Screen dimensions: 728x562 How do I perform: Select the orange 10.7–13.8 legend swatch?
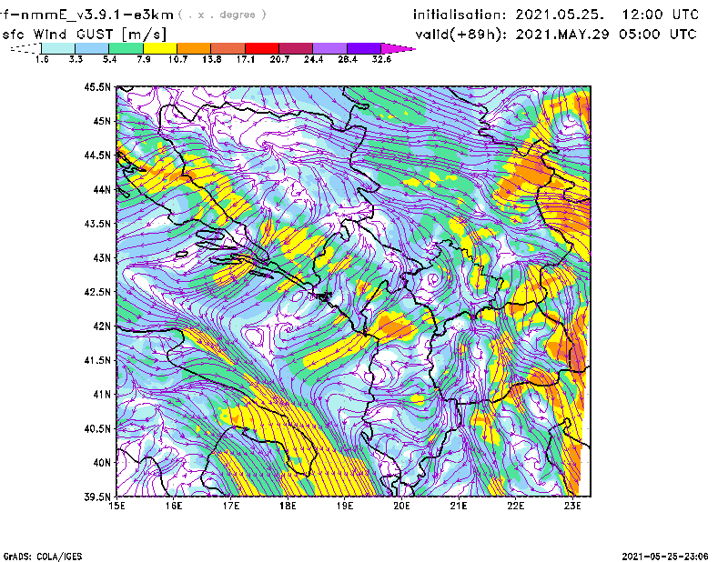[195, 48]
